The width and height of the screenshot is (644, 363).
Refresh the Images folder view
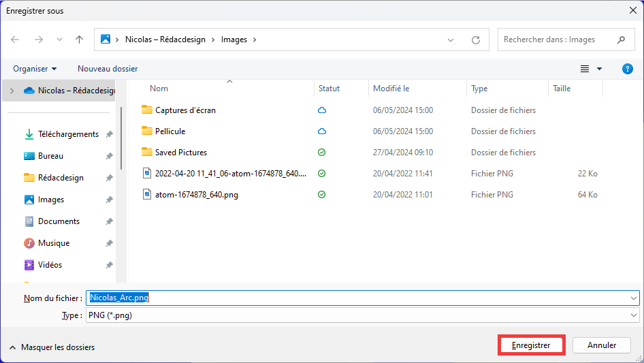click(476, 40)
